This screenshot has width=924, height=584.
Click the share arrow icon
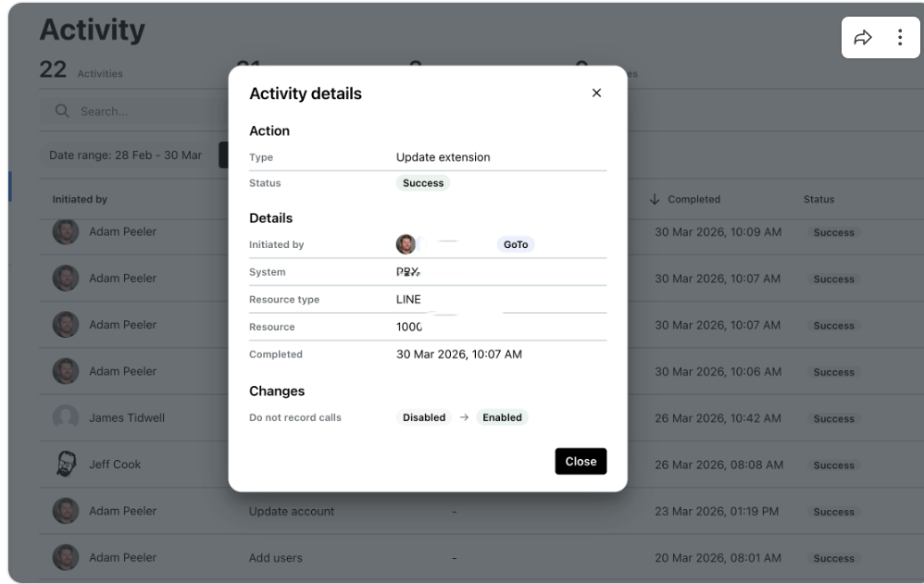863,38
